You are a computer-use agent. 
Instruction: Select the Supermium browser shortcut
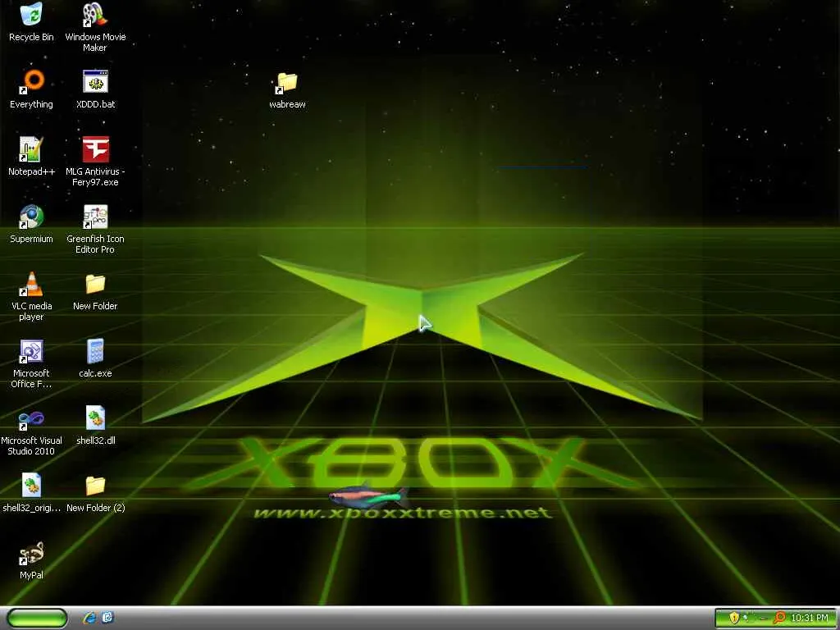click(31, 217)
